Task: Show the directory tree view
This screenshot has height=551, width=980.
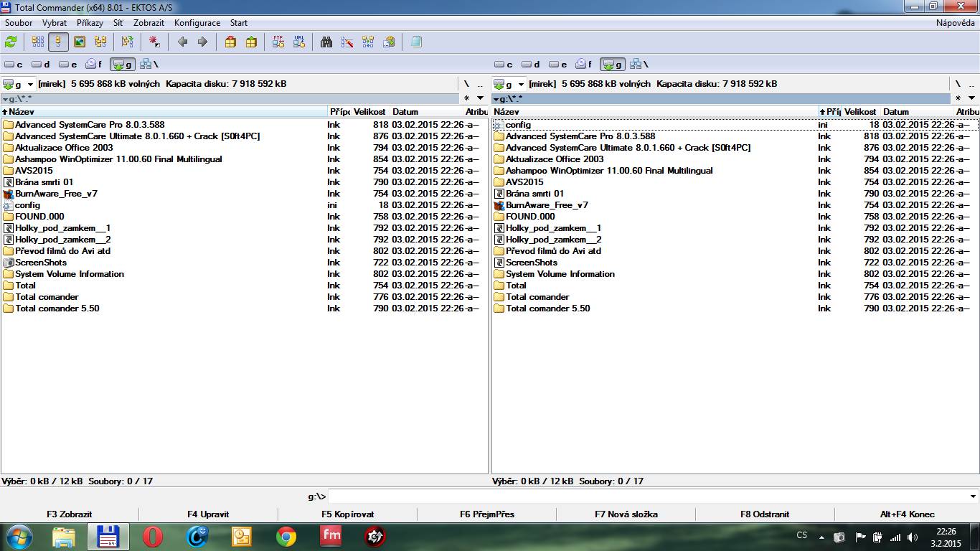Action: (100, 42)
